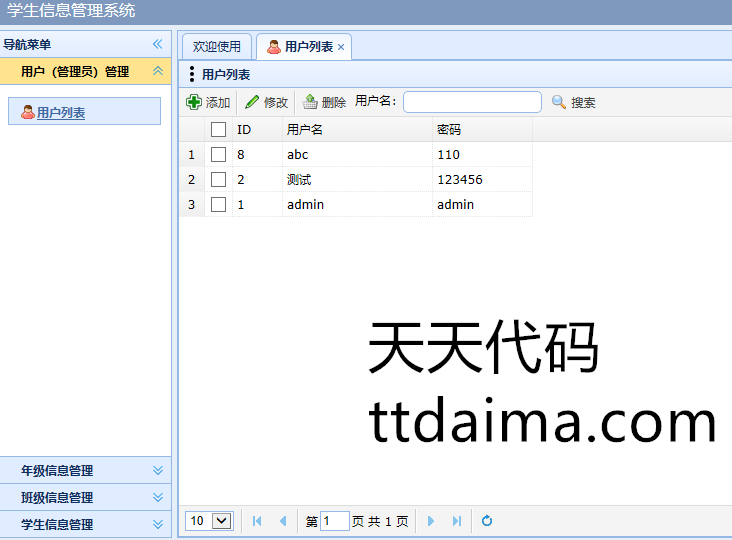The height and width of the screenshot is (540, 732).
Task: Close the 用户列表 tab
Action: point(341,47)
